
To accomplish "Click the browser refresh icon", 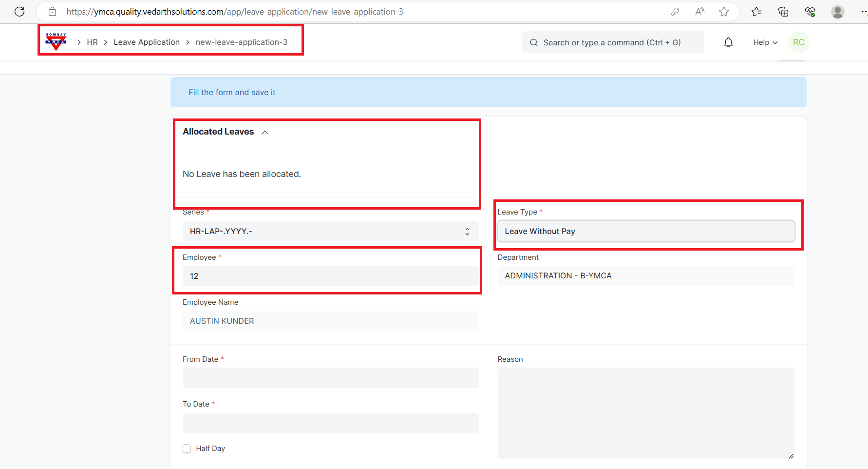I will click(x=19, y=12).
